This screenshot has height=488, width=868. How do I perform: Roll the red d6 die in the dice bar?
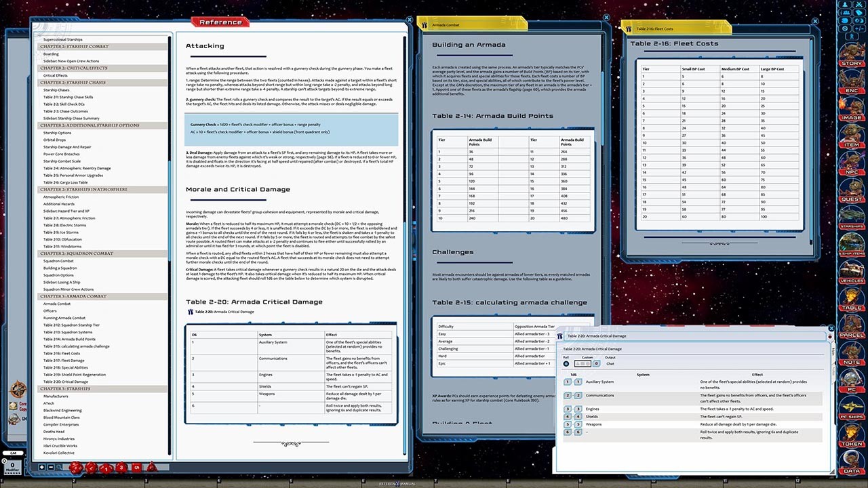(x=135, y=467)
